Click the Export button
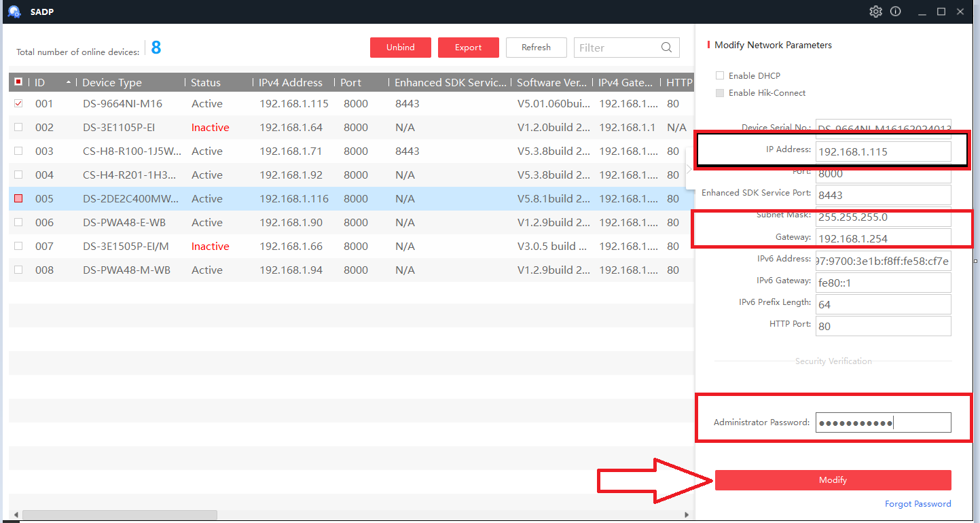 (x=469, y=48)
